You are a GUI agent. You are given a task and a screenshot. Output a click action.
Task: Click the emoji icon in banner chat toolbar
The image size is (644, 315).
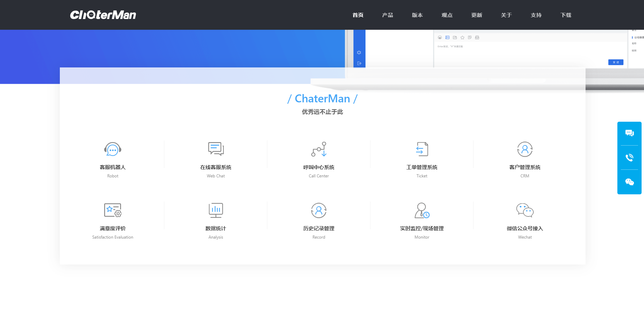pyautogui.click(x=440, y=37)
